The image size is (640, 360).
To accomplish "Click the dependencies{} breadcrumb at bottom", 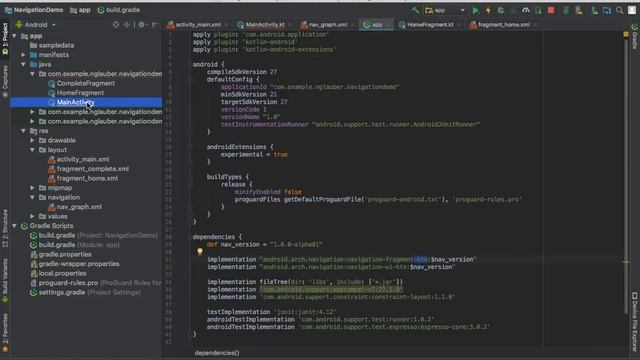I will [217, 353].
